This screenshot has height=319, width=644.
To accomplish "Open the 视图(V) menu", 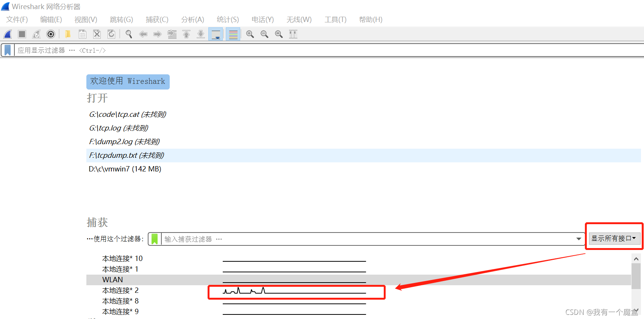I will (x=86, y=19).
